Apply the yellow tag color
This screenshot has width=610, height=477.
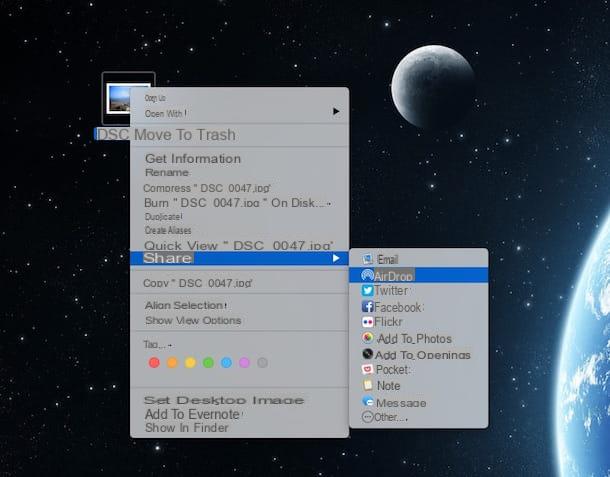point(190,363)
